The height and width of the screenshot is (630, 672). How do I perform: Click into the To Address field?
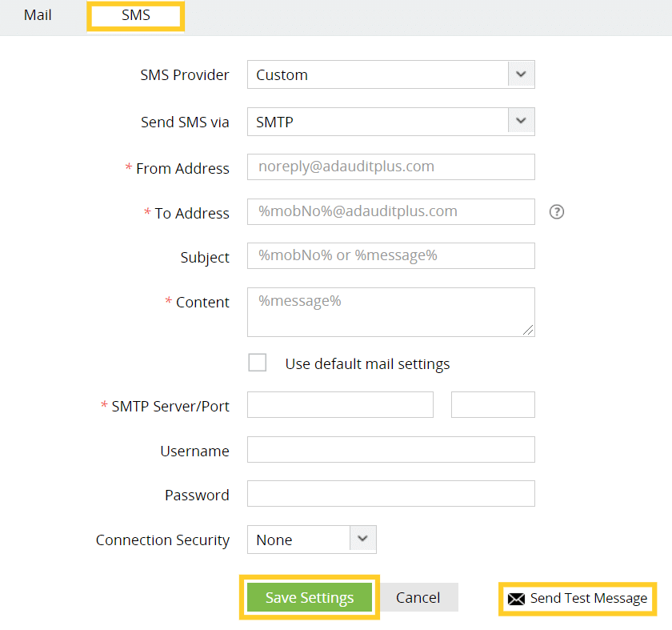point(390,212)
